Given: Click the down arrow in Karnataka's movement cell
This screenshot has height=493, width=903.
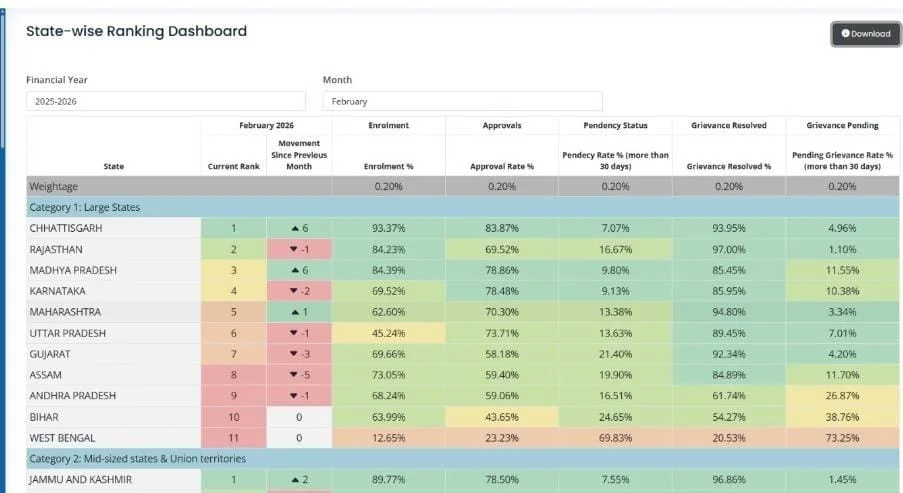Looking at the screenshot, I should pyautogui.click(x=291, y=291).
